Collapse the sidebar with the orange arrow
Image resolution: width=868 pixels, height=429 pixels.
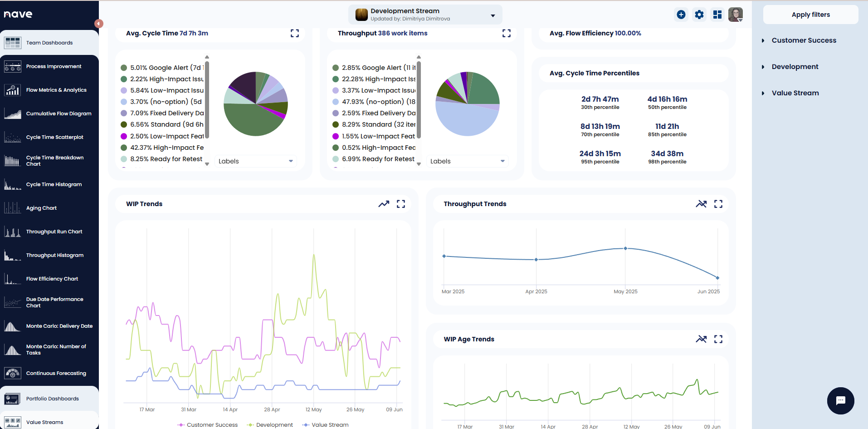pos(99,23)
